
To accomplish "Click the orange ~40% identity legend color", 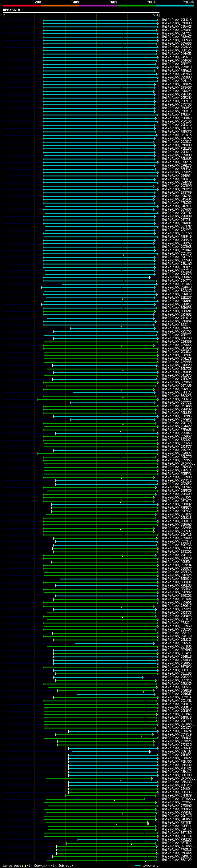I will (x=60, y=6).
